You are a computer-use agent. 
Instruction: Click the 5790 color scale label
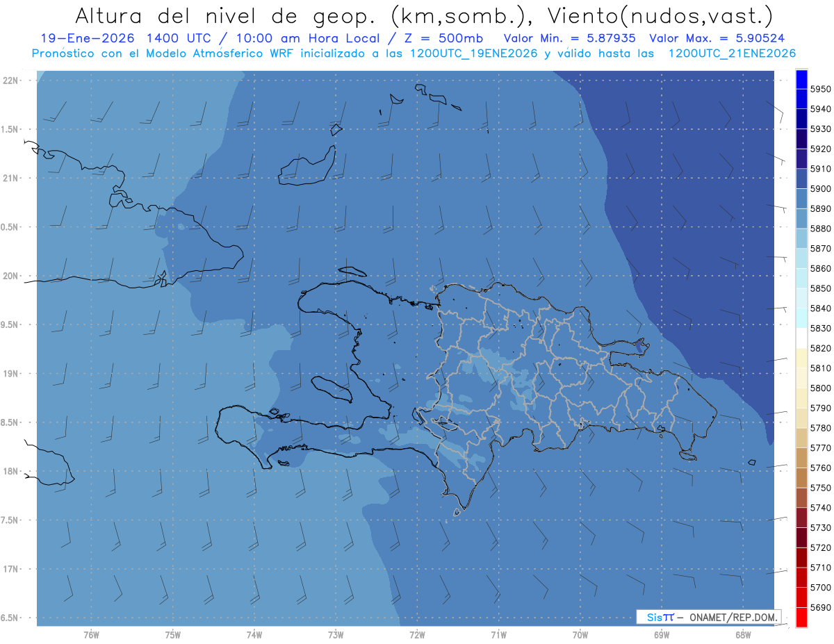820,408
